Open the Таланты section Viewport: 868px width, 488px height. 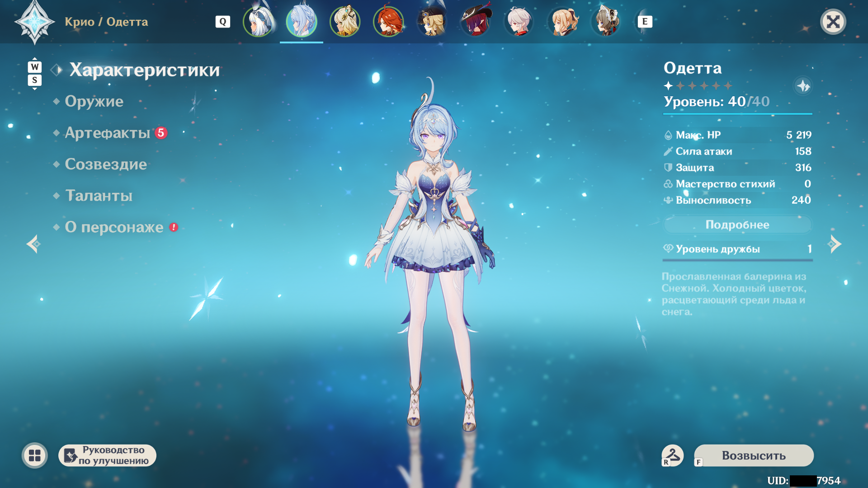pyautogui.click(x=99, y=196)
